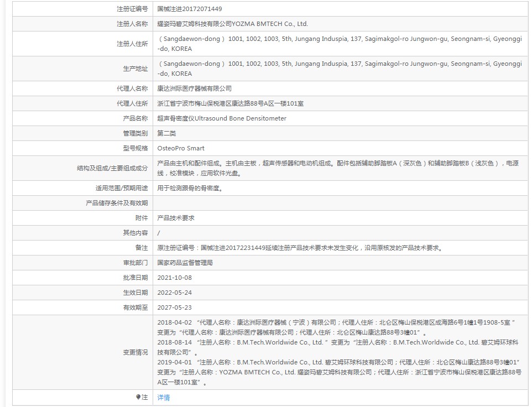Click the 注册人名称 label

point(132,24)
